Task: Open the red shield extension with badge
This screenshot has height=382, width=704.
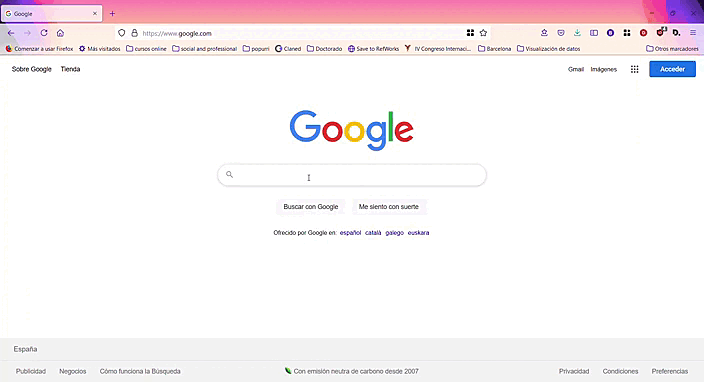Action: (660, 32)
